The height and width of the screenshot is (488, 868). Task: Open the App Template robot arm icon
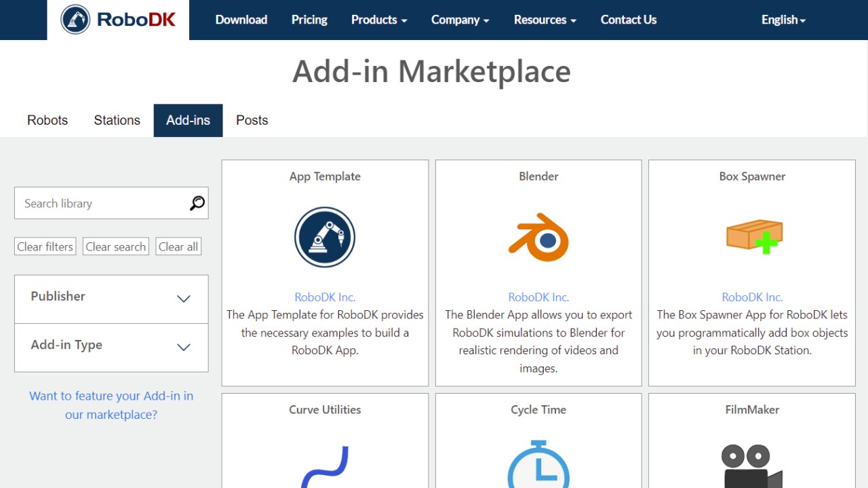[x=325, y=238]
